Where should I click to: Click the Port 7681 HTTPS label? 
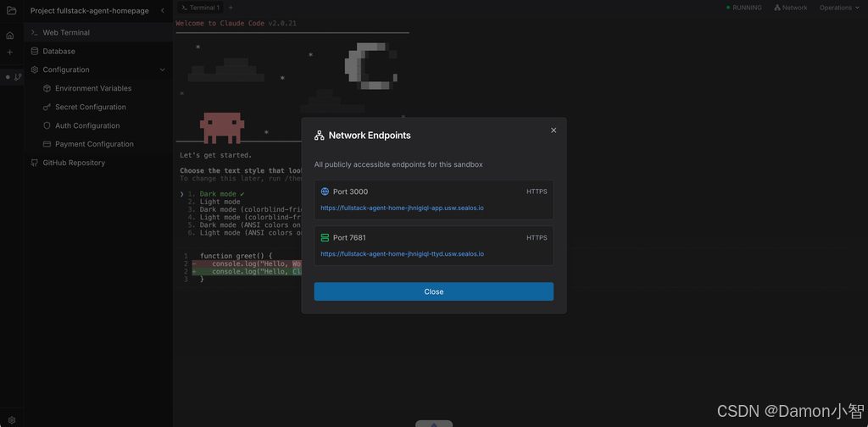click(537, 238)
